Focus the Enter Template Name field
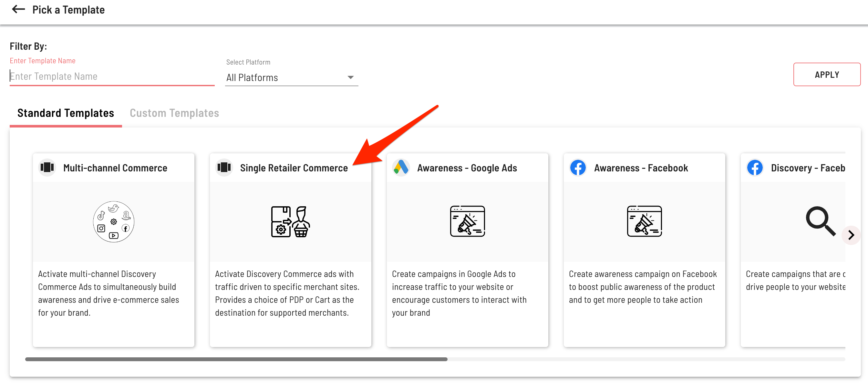Image resolution: width=868 pixels, height=388 pixels. 111,77
